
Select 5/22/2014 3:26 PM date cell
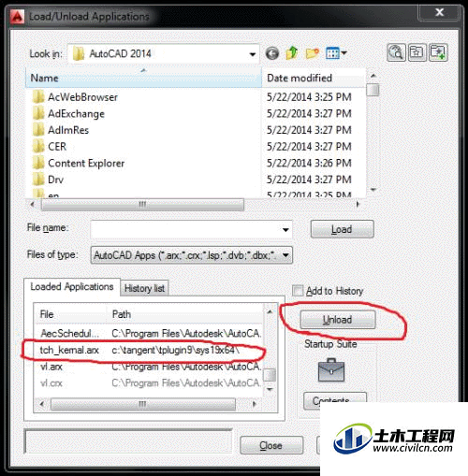309,163
